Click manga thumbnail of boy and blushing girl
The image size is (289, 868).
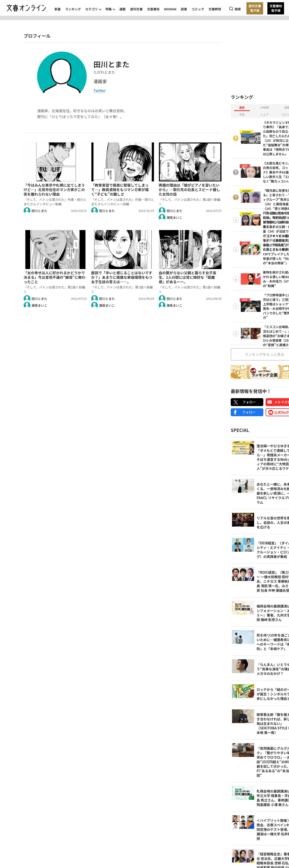click(55, 162)
